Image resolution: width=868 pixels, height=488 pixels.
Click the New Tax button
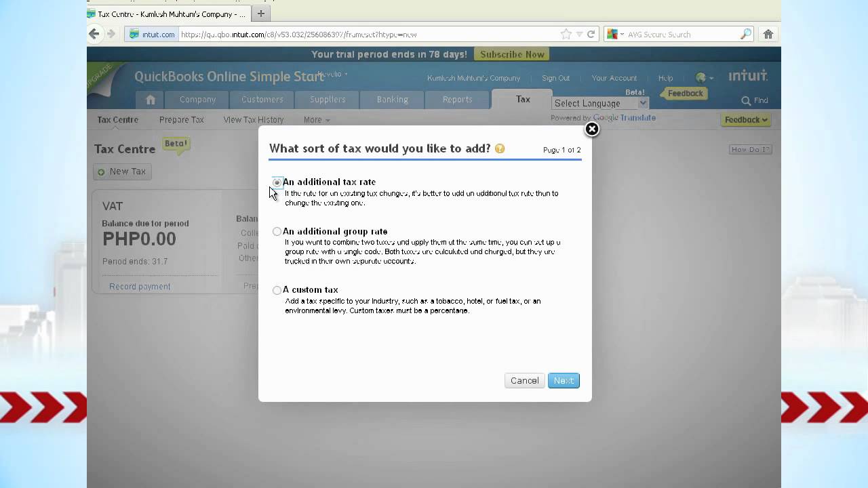[122, 171]
